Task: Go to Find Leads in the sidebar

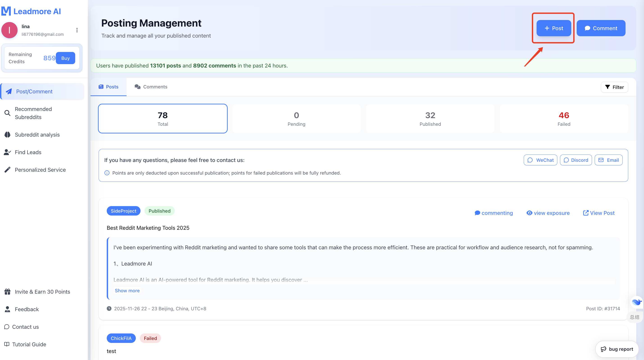Action: pyautogui.click(x=28, y=152)
